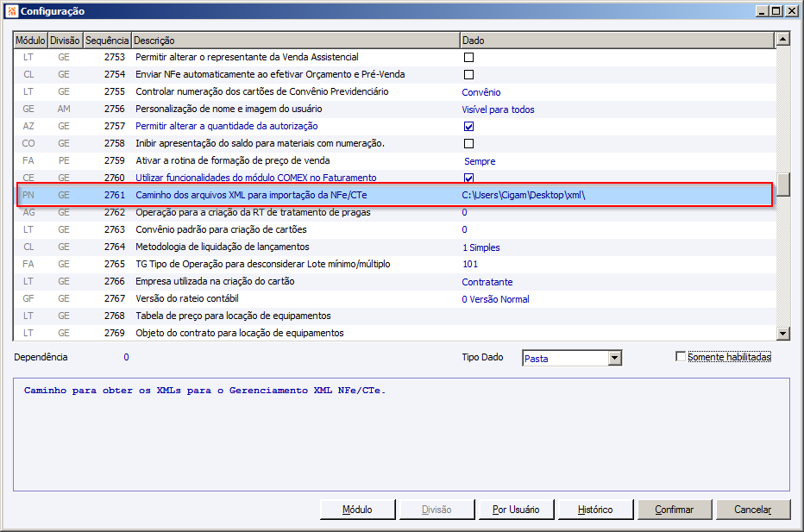Click the 1 Simples data value
Screen dimensions: 804x532
(481, 247)
